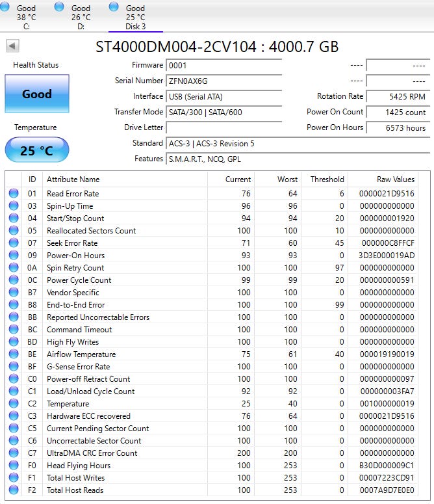Click status icon for End-to-End Error
434x504 pixels.
(x=14, y=304)
